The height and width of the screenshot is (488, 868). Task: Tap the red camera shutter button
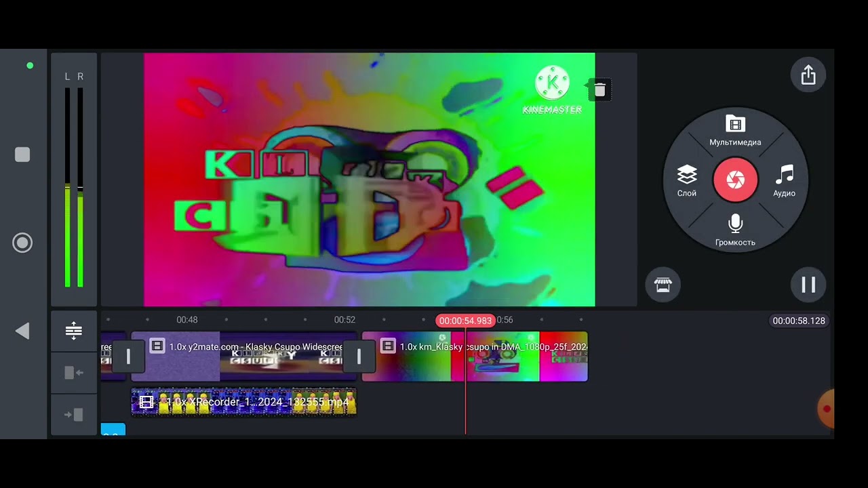pos(735,180)
